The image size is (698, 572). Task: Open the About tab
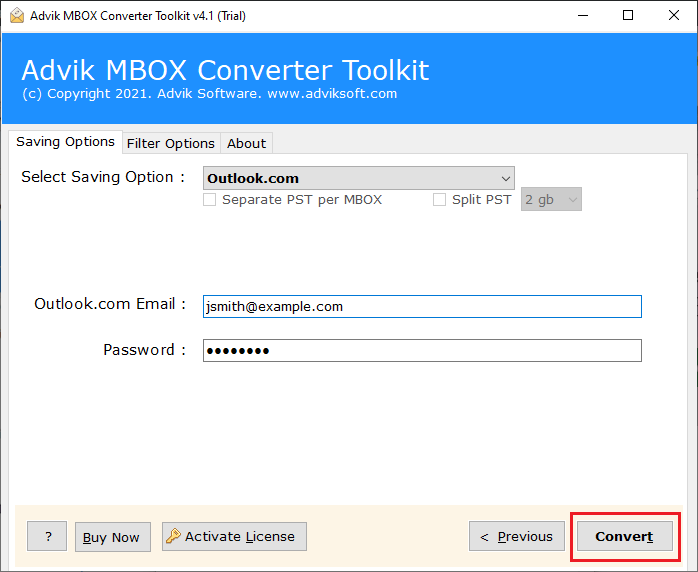(x=246, y=143)
